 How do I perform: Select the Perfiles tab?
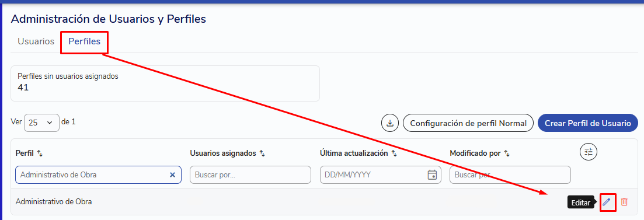[x=84, y=41]
